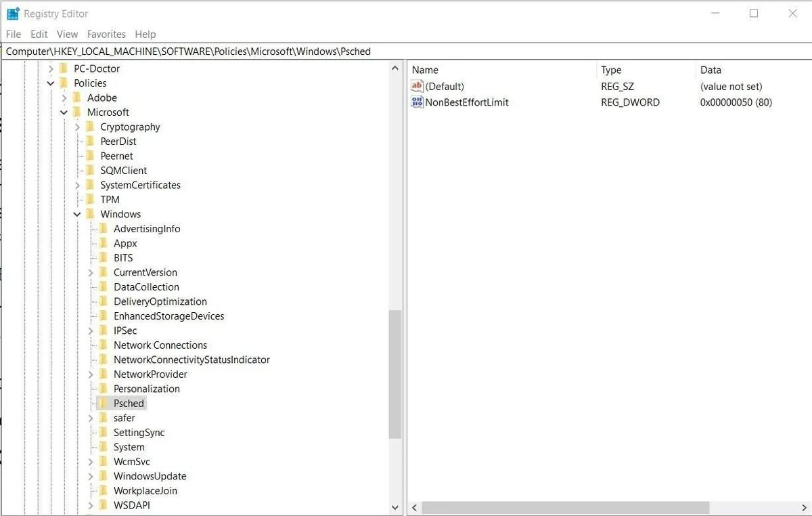Click the folder icon beside Adobe
This screenshot has width=812, height=516.
[77, 98]
